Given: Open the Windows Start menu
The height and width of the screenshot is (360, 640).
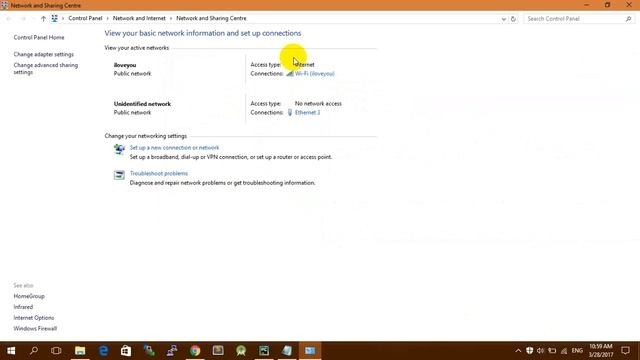Looking at the screenshot, I should coord(11,351).
